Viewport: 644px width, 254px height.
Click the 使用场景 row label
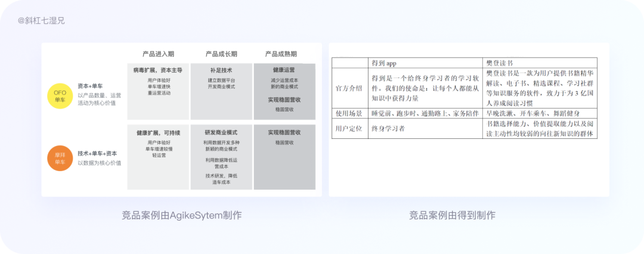[349, 113]
